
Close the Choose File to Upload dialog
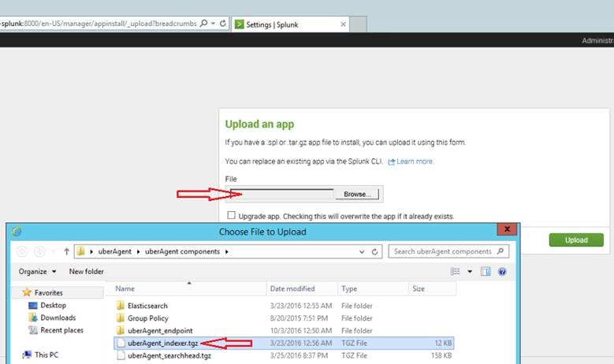[x=507, y=229]
